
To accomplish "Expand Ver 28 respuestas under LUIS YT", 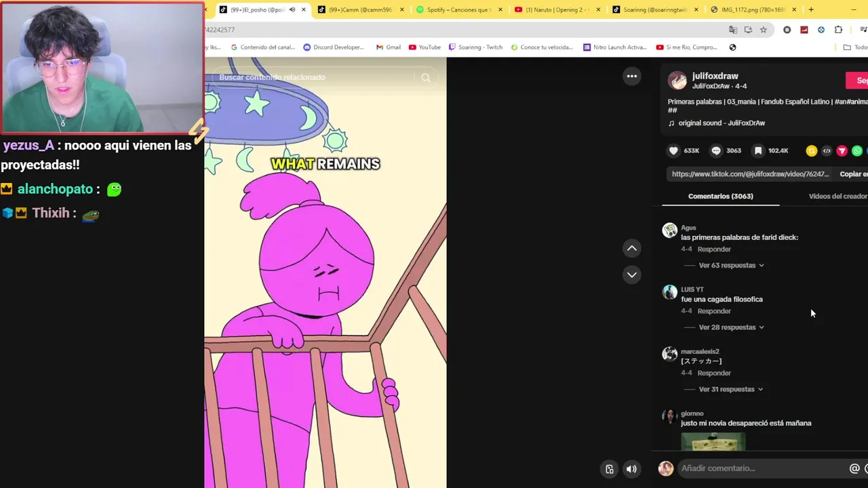I will [x=731, y=327].
